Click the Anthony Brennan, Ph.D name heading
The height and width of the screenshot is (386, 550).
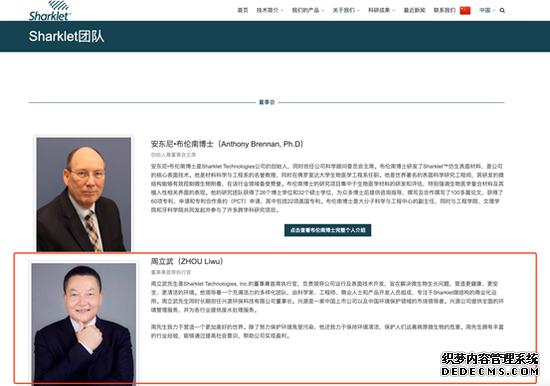point(227,144)
